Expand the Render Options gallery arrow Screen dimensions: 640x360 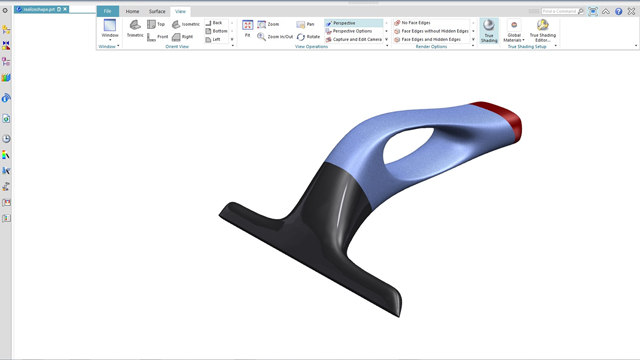pos(473,40)
